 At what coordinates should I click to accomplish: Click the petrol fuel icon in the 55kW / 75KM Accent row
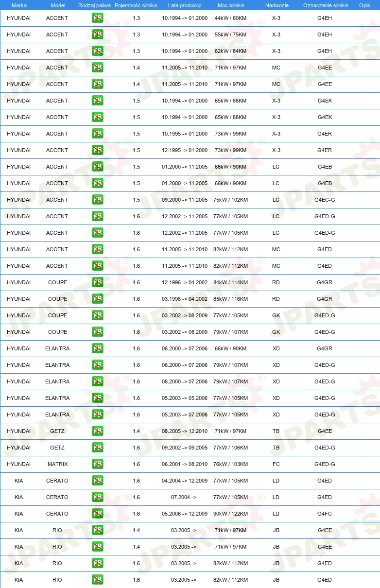(x=97, y=35)
